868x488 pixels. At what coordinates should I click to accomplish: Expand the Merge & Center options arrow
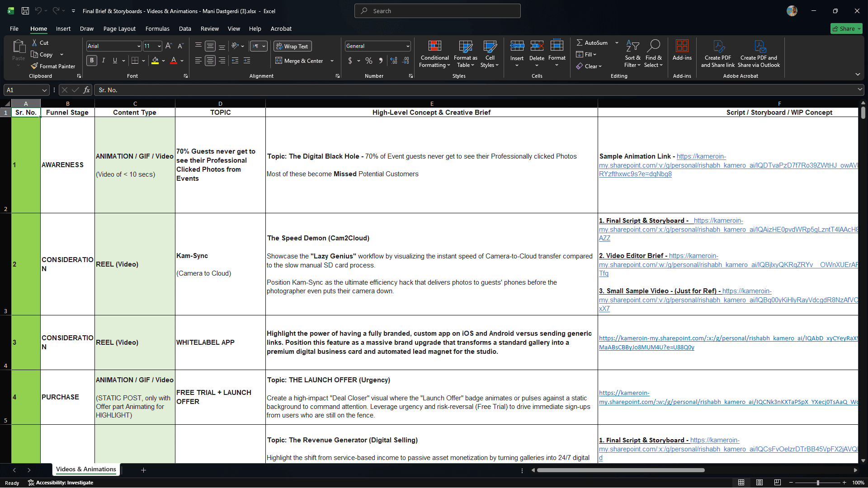coord(332,61)
